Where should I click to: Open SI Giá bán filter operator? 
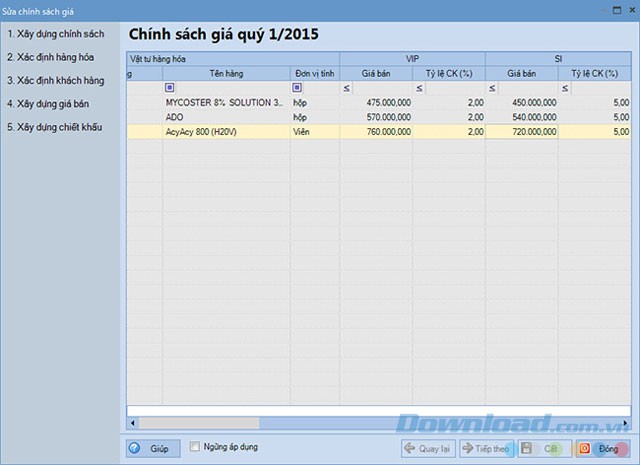(x=493, y=88)
